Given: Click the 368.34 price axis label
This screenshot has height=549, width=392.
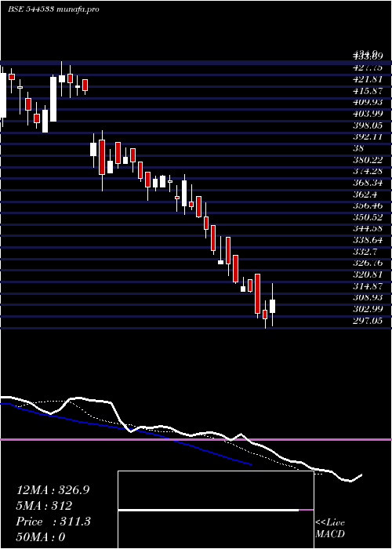Looking at the screenshot, I should tap(368, 183).
